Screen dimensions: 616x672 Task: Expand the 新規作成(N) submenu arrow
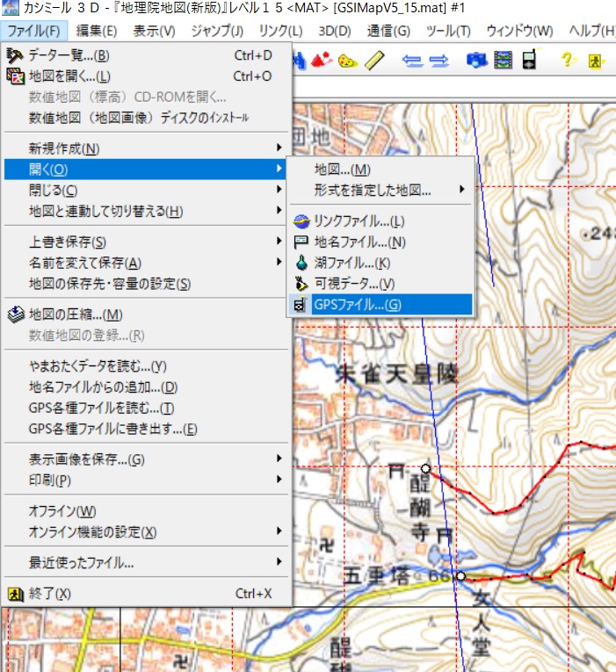coord(279,148)
